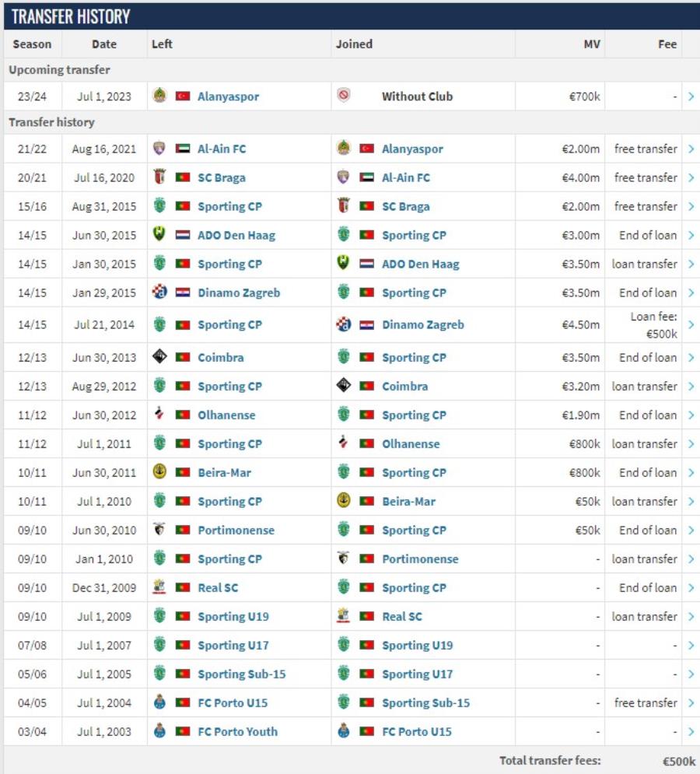Open Sporting U19 link in Jul 1, 2009 row

(x=233, y=617)
